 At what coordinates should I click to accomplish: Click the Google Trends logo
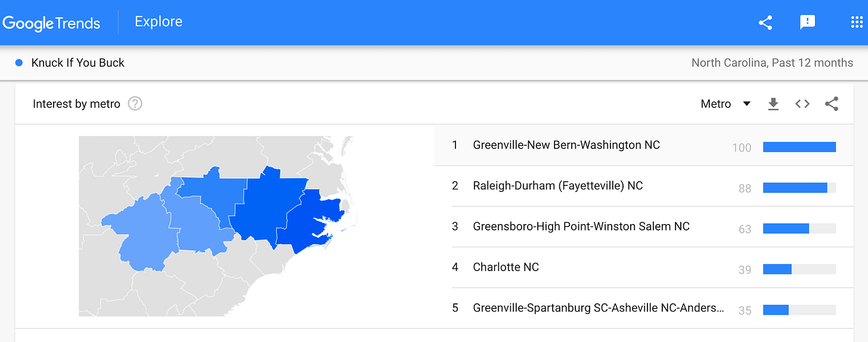coord(51,23)
